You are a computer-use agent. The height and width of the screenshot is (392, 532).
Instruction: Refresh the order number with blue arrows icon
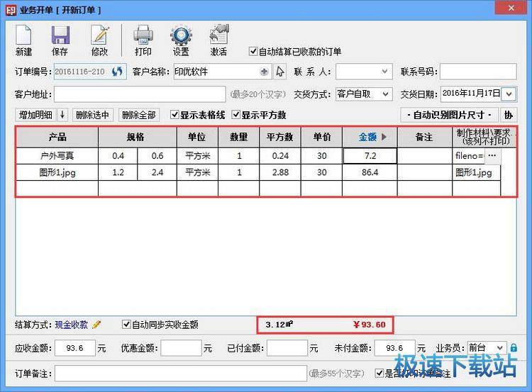pos(117,72)
